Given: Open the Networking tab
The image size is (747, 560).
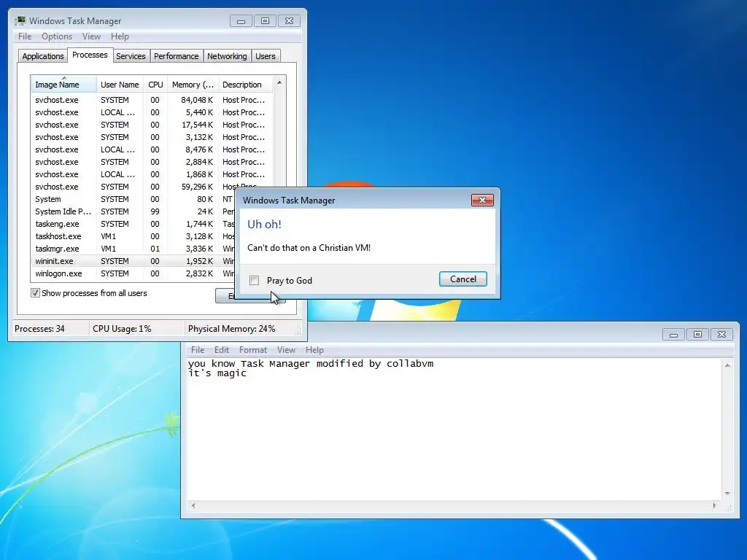Looking at the screenshot, I should (227, 56).
